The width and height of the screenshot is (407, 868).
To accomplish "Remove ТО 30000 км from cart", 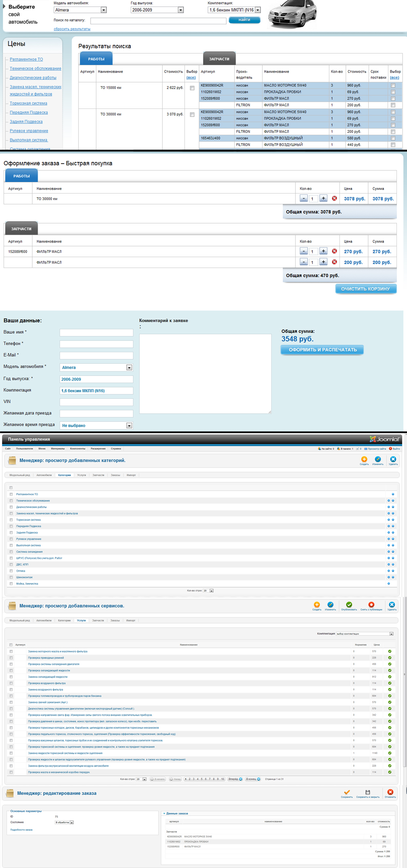I will point(334,198).
